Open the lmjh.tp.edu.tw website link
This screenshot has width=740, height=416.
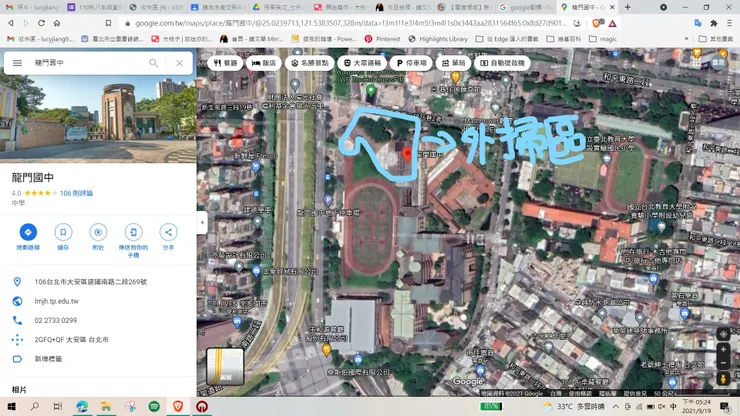click(57, 301)
